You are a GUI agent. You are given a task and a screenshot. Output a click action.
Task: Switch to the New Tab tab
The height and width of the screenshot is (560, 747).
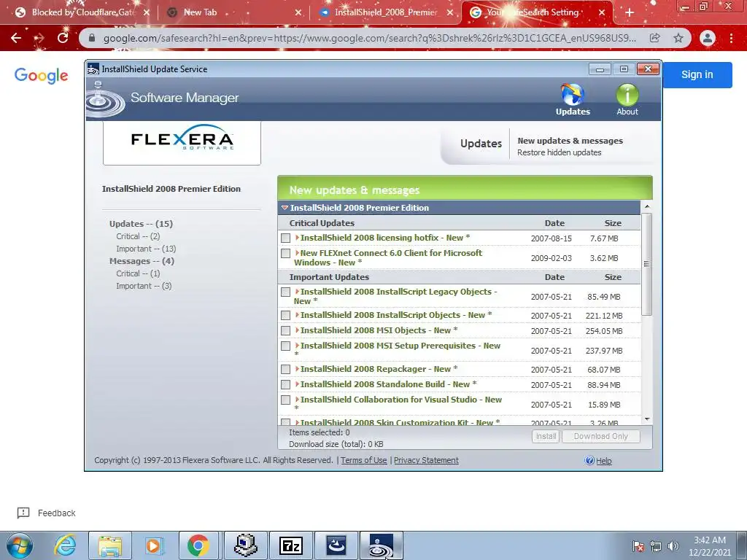pos(233,13)
